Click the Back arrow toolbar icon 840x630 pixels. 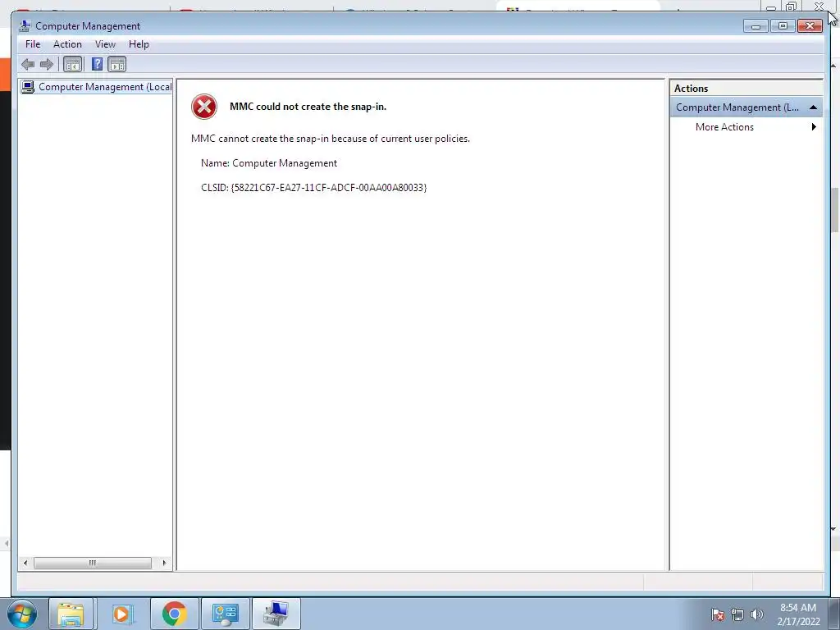28,65
